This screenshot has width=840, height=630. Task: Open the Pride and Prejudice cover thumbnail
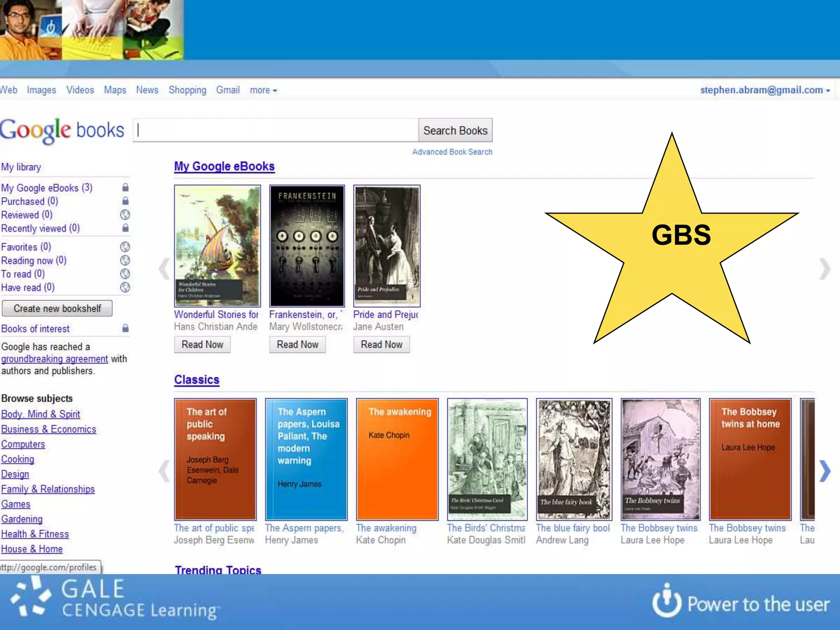pyautogui.click(x=387, y=246)
